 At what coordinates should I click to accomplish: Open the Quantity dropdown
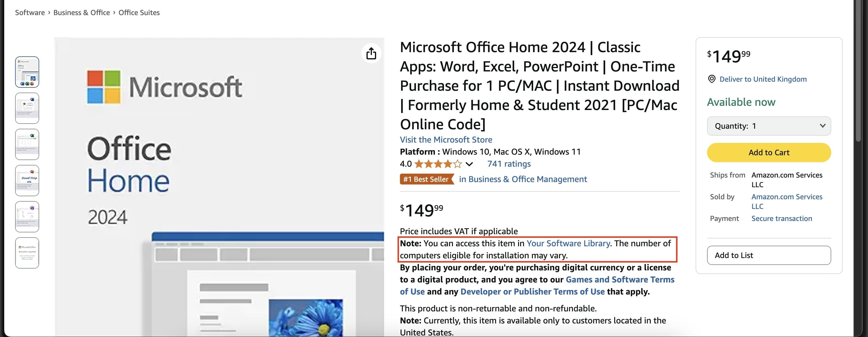point(769,126)
